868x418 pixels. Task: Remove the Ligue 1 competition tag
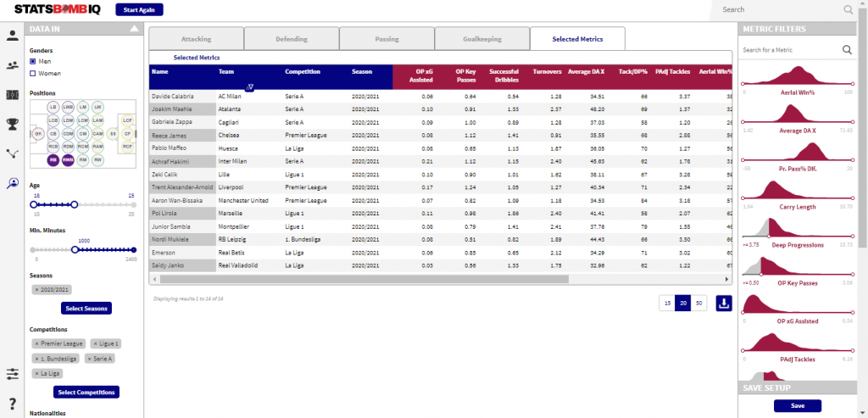[95, 344]
